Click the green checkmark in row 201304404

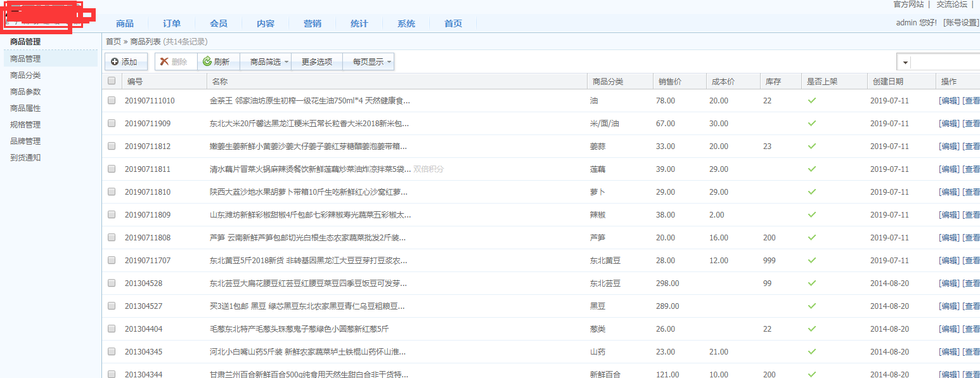(x=812, y=329)
